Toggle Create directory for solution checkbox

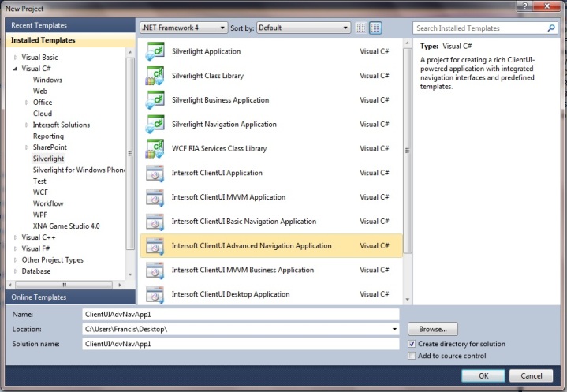click(412, 344)
